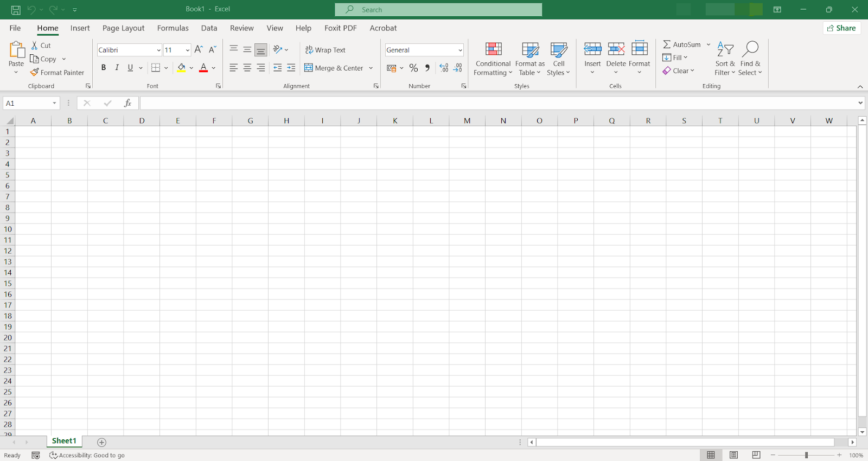This screenshot has width=868, height=461.
Task: Open Conditional Formatting icon
Action: [494, 49]
